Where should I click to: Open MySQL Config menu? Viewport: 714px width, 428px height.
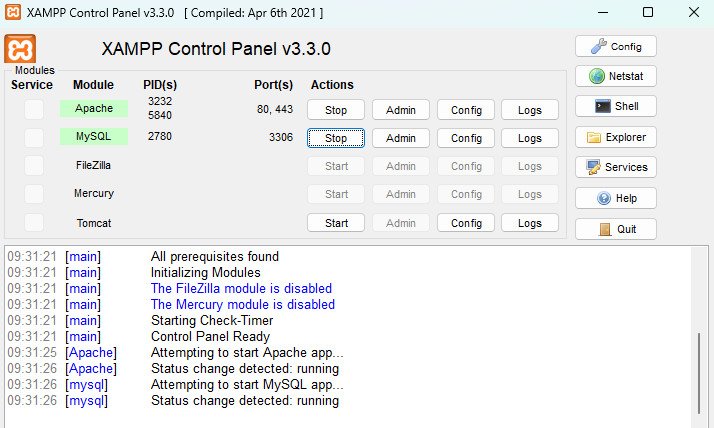click(x=466, y=138)
